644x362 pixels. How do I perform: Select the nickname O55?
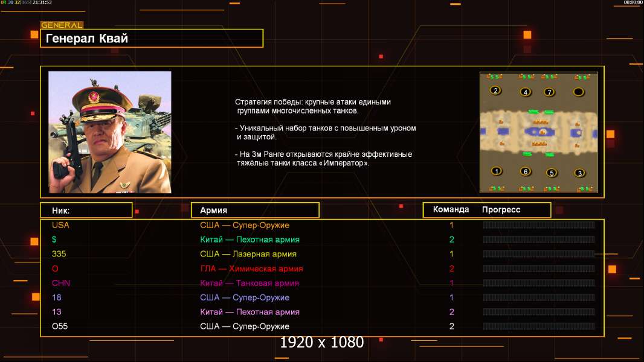pos(60,326)
